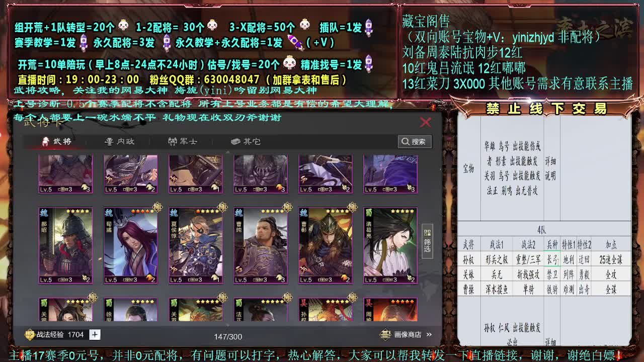This screenshot has height=362, width=644.
Task: Select the 郝昭 general card
Action: [65, 246]
